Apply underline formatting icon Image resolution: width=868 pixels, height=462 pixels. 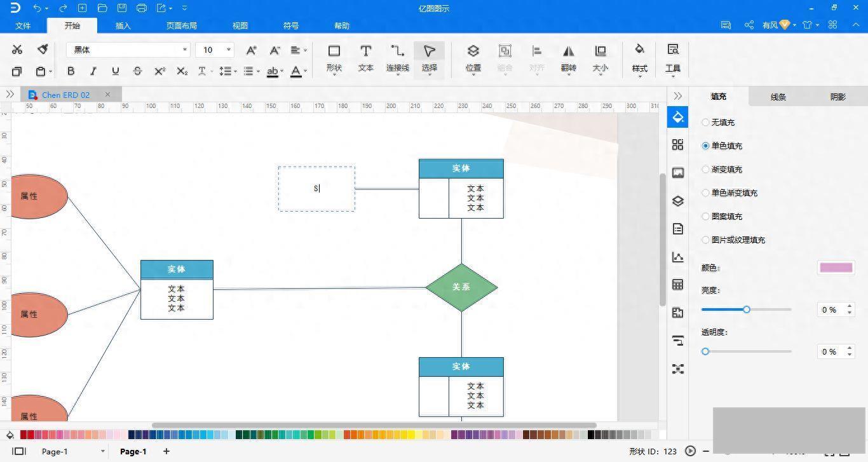[115, 71]
